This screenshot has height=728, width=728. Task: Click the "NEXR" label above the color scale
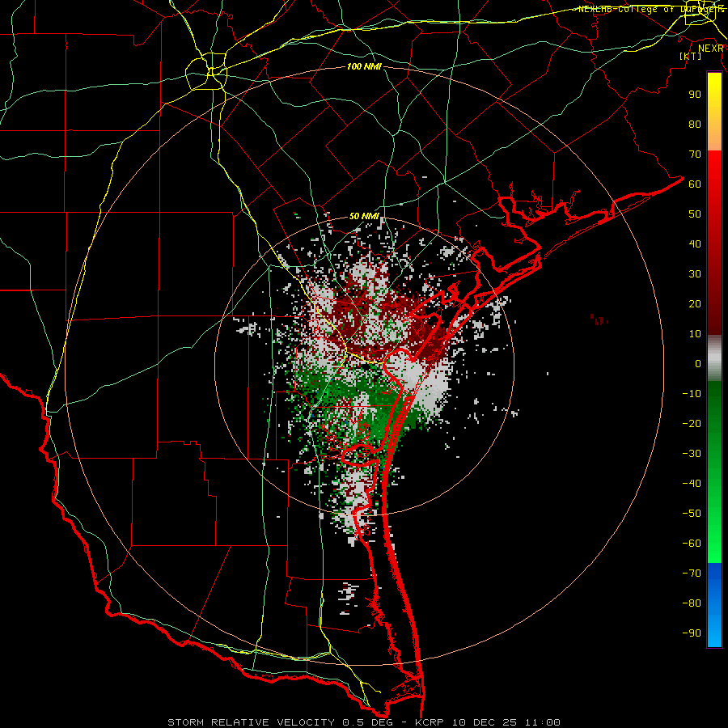[711, 49]
